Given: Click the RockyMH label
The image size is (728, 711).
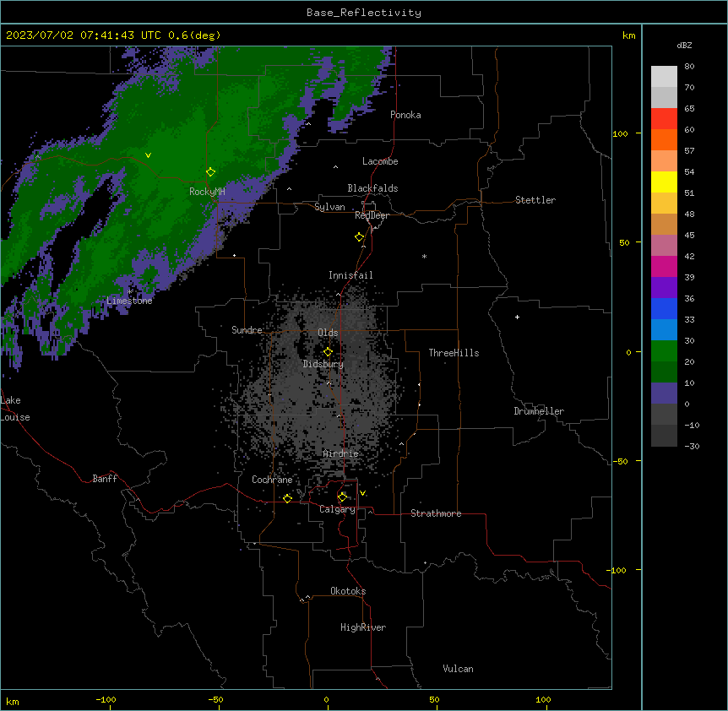Looking at the screenshot, I should click(207, 192).
